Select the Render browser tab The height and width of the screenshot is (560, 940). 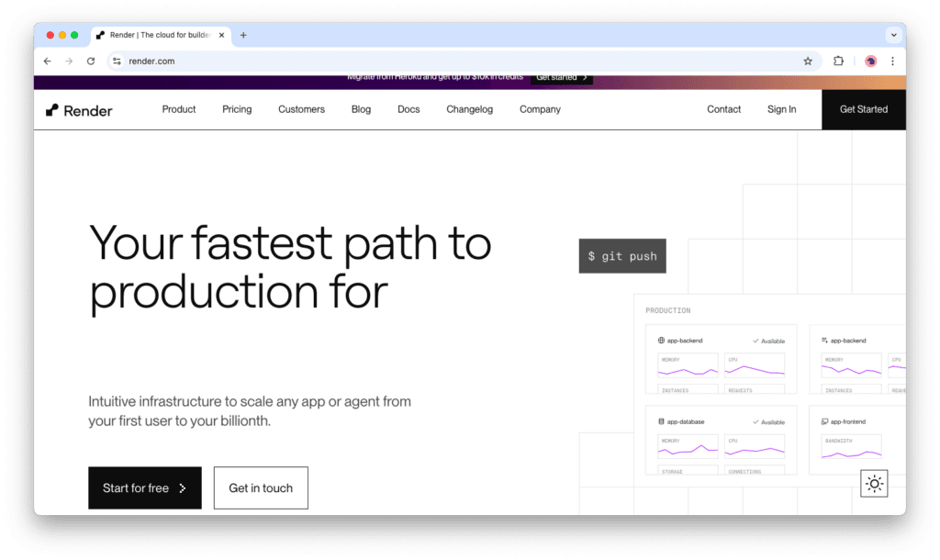(159, 36)
